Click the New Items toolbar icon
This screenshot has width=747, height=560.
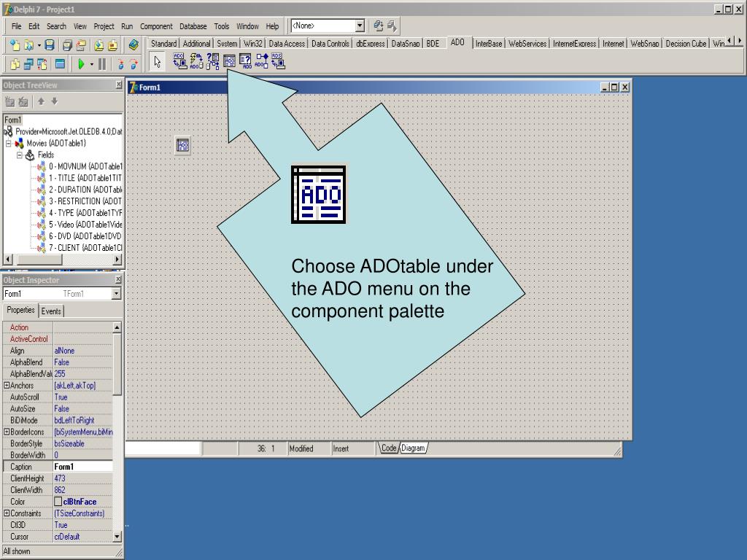[15, 44]
